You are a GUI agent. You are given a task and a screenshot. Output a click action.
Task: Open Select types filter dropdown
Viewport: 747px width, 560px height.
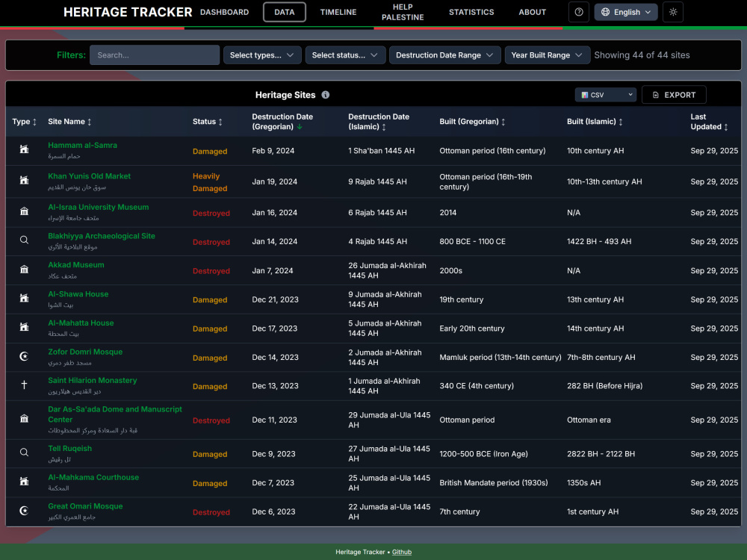coord(262,55)
